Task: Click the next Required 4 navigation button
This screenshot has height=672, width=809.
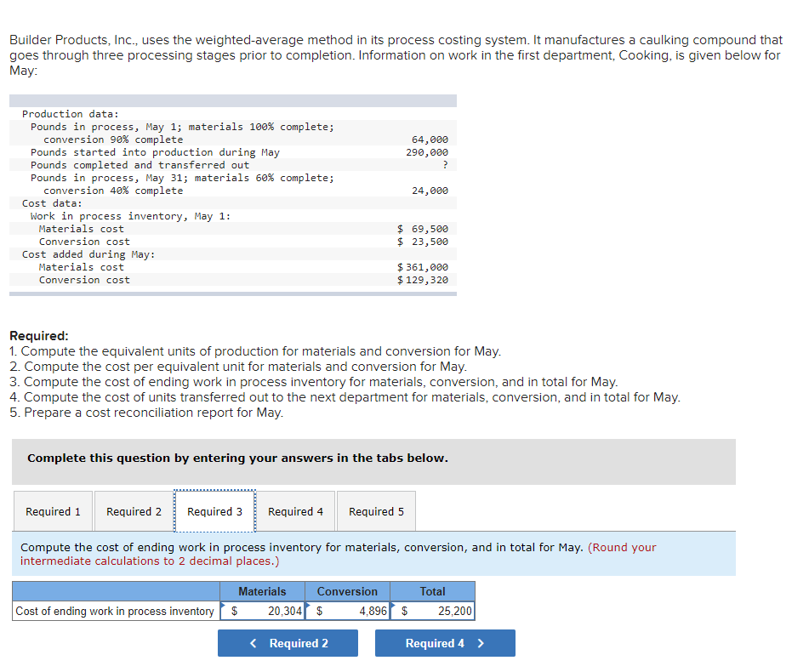Action: [444, 643]
